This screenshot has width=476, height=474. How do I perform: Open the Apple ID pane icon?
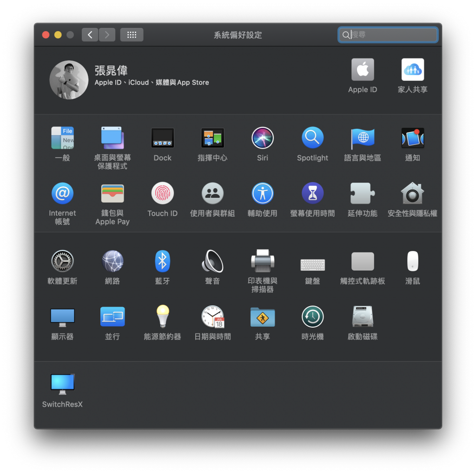click(363, 70)
